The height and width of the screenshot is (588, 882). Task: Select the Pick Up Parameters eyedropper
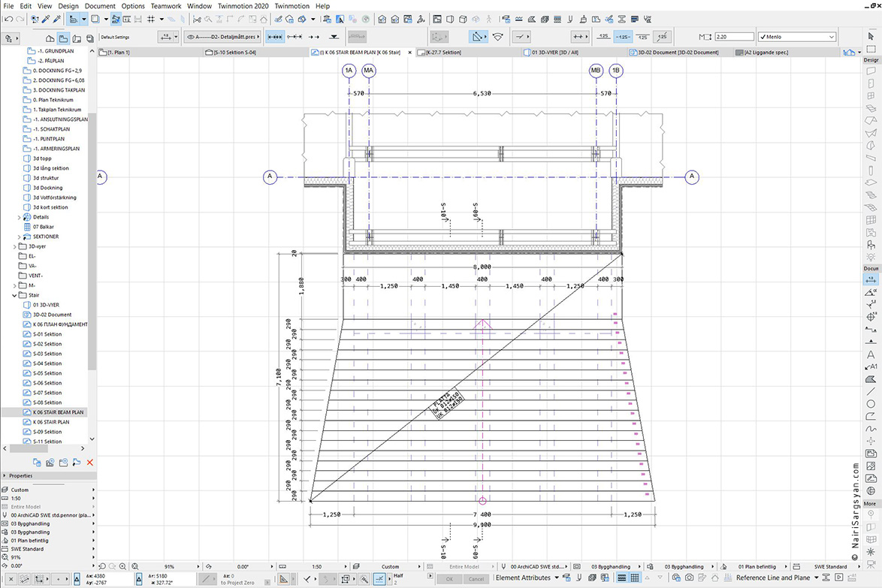point(46,19)
